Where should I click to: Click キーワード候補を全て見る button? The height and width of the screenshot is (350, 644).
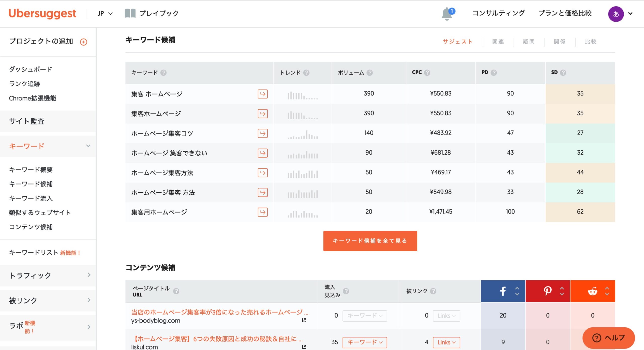pos(370,241)
